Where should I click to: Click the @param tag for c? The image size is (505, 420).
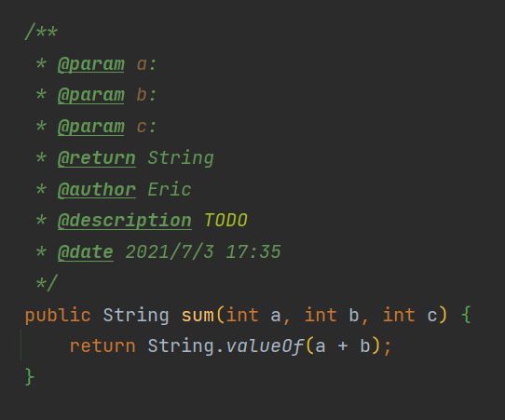click(90, 127)
